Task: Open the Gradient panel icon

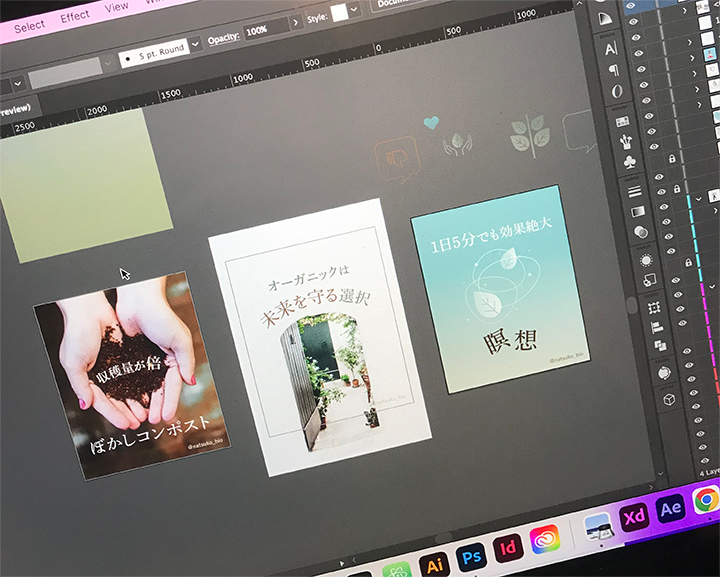Action: [637, 212]
